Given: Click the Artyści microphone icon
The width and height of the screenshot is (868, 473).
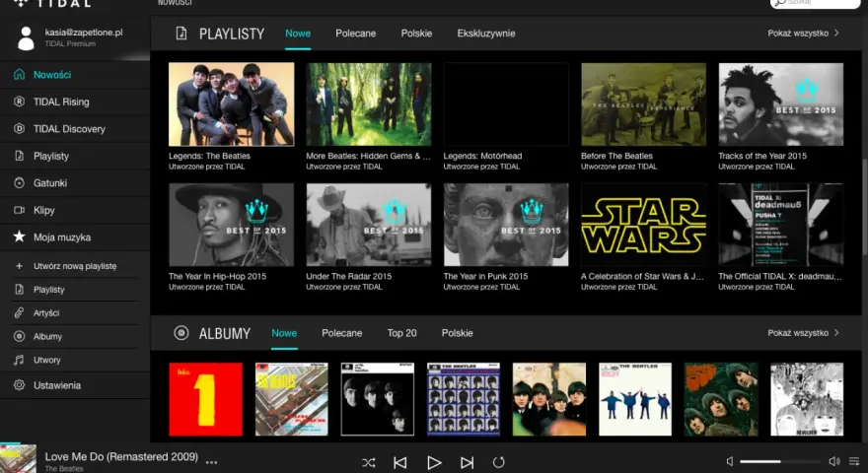Looking at the screenshot, I should (x=19, y=312).
